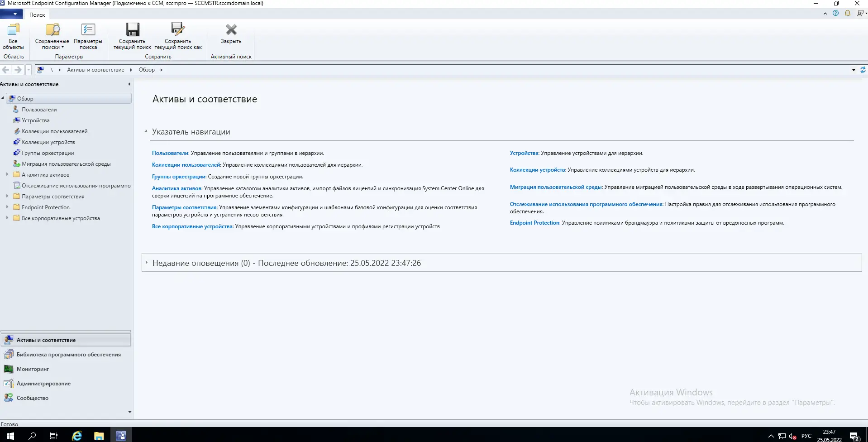The width and height of the screenshot is (868, 442).
Task: Collapse the navigation pane with the chevron
Action: [x=129, y=84]
